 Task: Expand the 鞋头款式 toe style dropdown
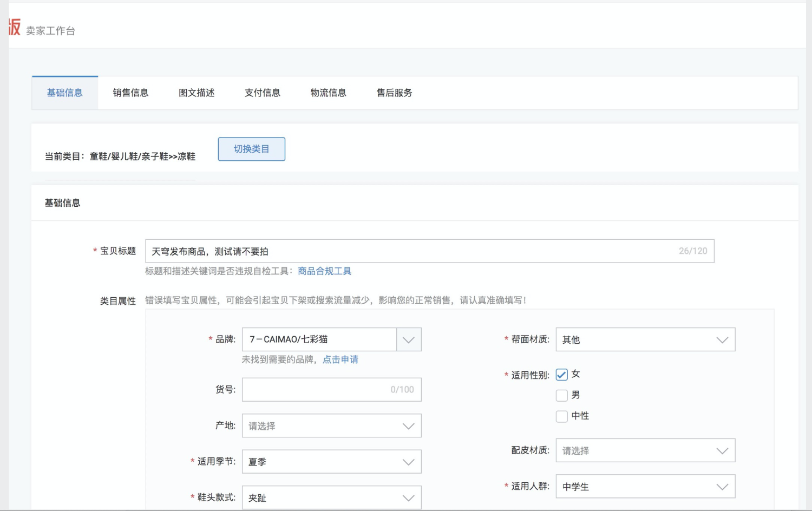coord(409,497)
